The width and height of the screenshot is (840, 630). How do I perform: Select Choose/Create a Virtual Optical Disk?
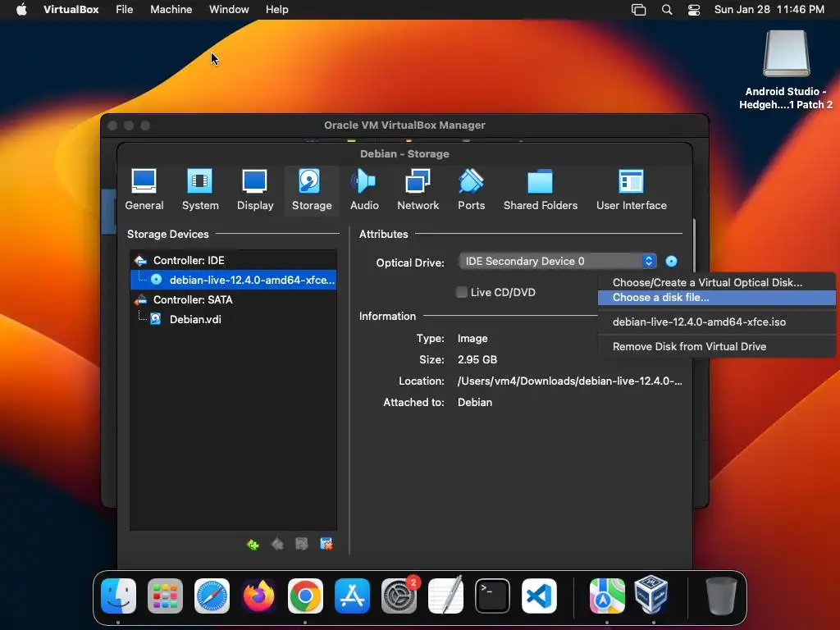pos(716,282)
